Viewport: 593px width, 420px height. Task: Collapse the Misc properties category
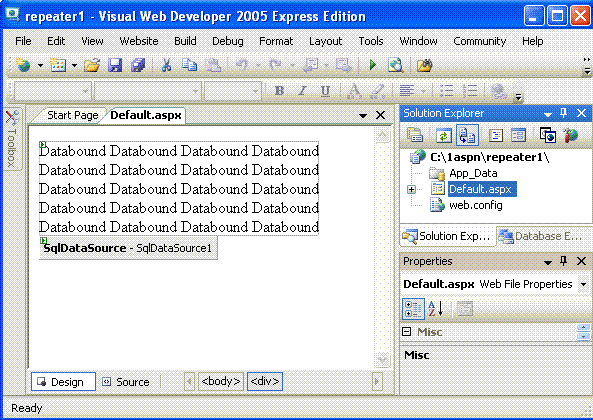407,332
